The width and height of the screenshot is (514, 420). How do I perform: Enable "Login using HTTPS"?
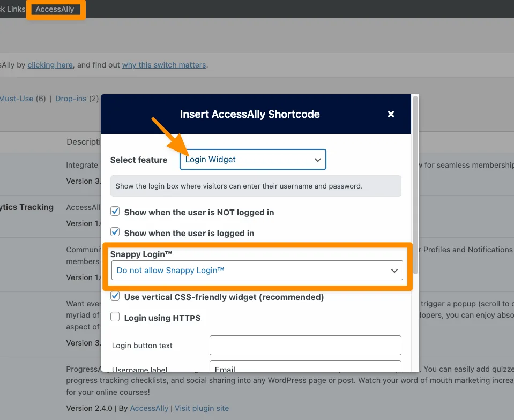tap(115, 317)
